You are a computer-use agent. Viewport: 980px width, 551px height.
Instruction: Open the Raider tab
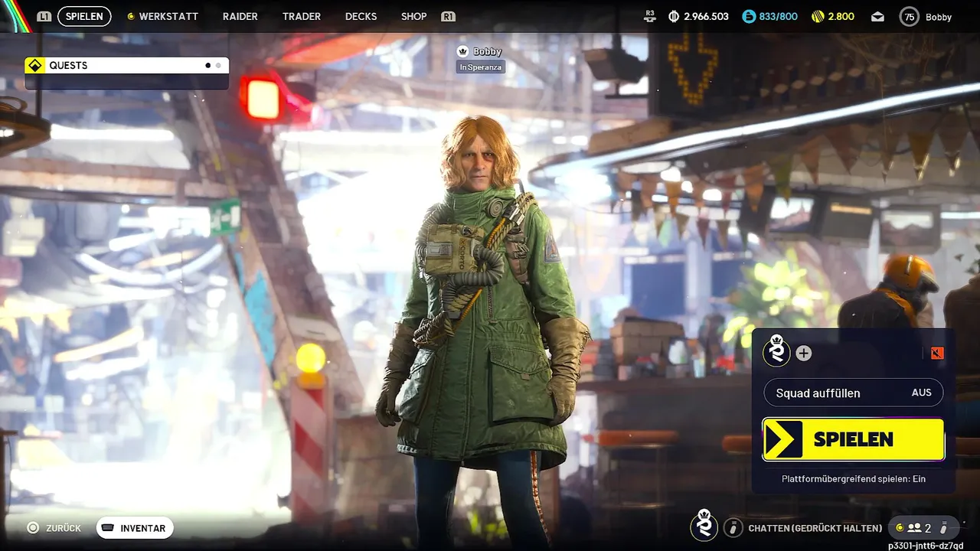(x=240, y=16)
